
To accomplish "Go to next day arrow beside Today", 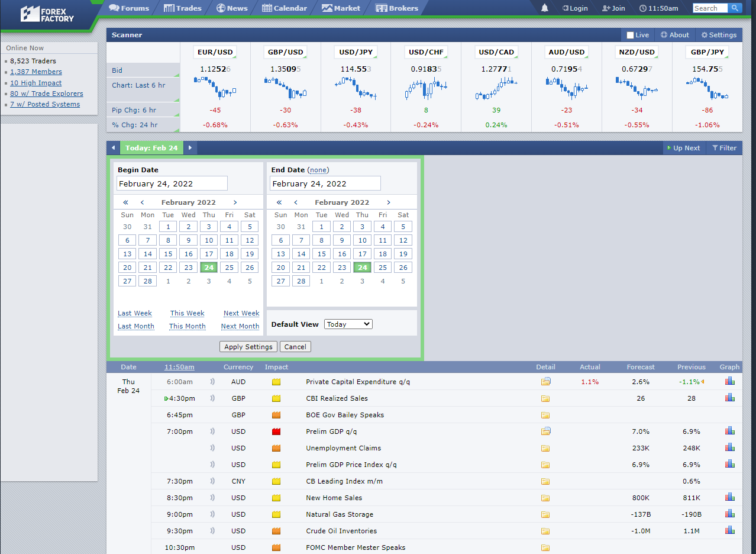I will click(x=190, y=148).
